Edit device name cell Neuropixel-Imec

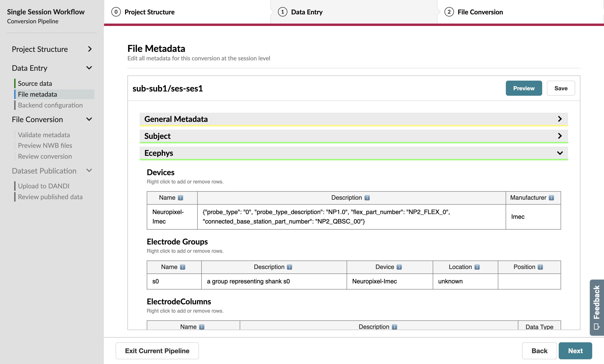coord(172,217)
